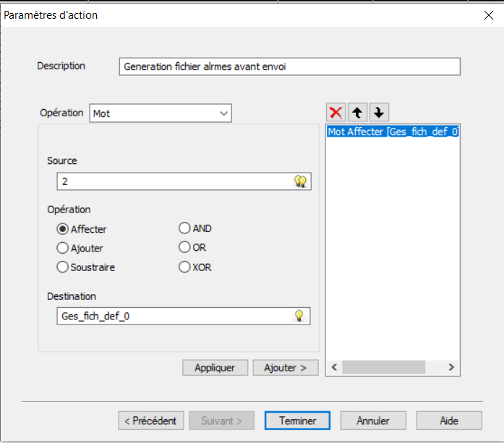The height and width of the screenshot is (443, 504).
Task: Select the Ajouter operation radio button
Action: coord(63,248)
